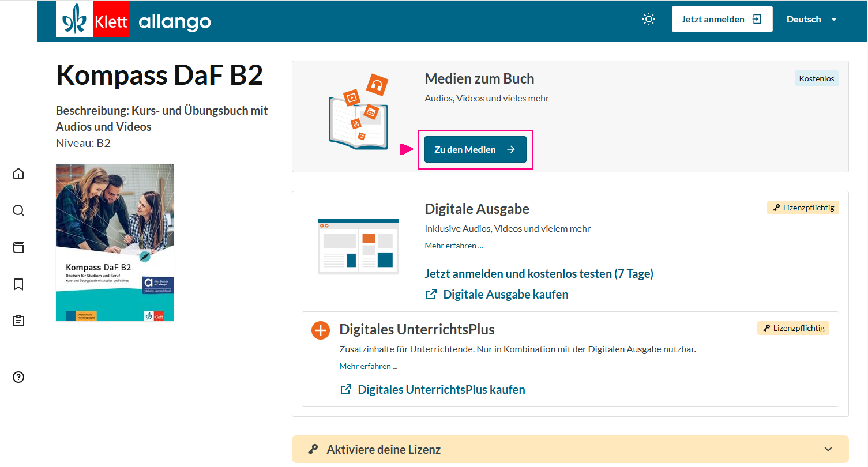Open Mehr erfahren under Digitale Ausgabe
This screenshot has height=467, width=868.
(454, 246)
